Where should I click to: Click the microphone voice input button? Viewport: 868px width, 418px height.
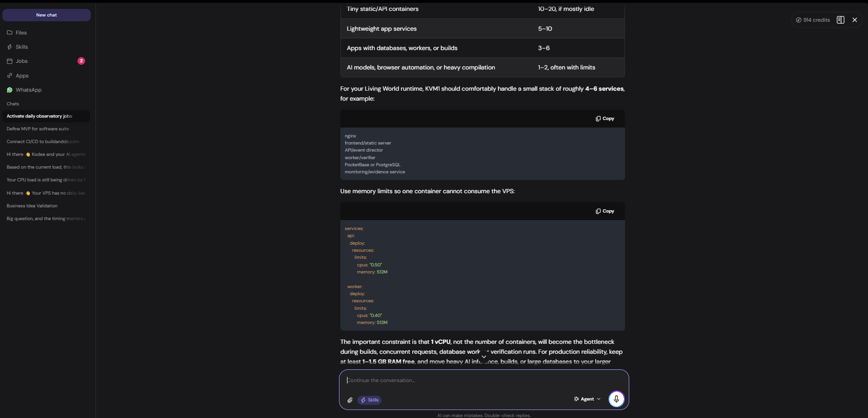616,399
